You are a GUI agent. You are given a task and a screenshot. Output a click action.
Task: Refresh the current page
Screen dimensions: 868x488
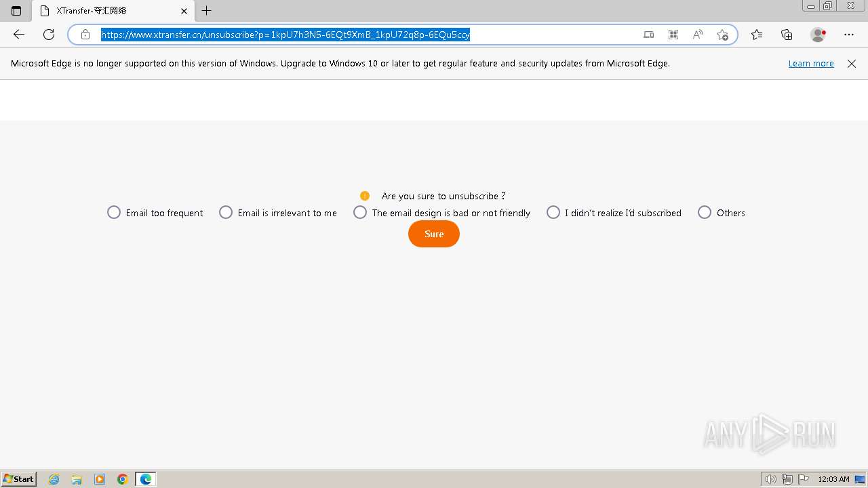pos(49,35)
